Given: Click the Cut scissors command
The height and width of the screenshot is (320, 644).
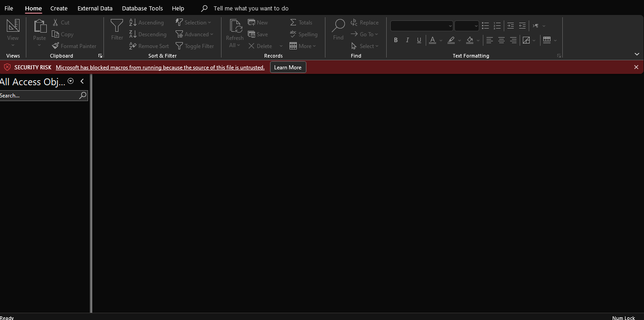Looking at the screenshot, I should (61, 22).
